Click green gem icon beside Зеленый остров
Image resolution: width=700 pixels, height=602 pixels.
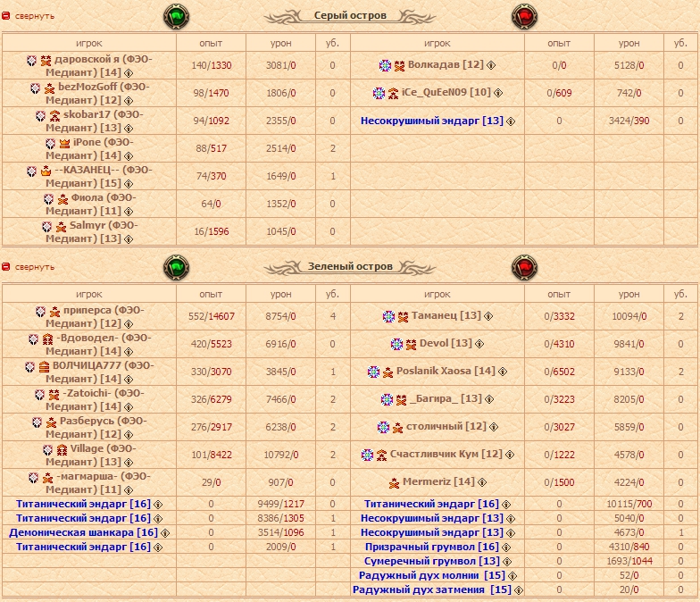(176, 266)
